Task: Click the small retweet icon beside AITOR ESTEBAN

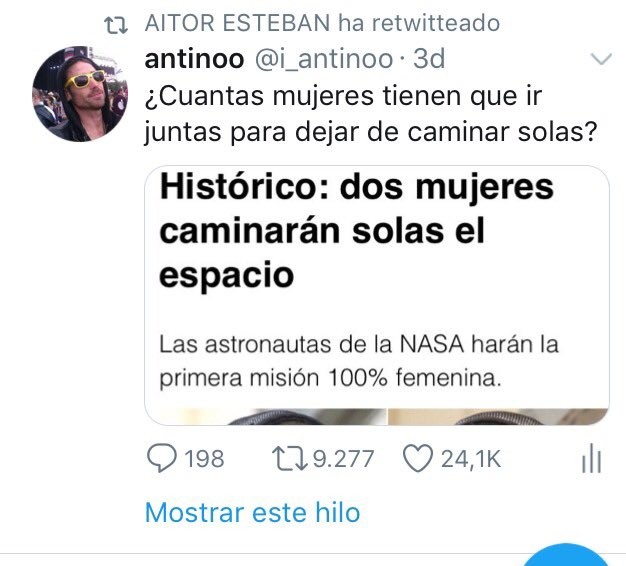Action: coord(116,25)
